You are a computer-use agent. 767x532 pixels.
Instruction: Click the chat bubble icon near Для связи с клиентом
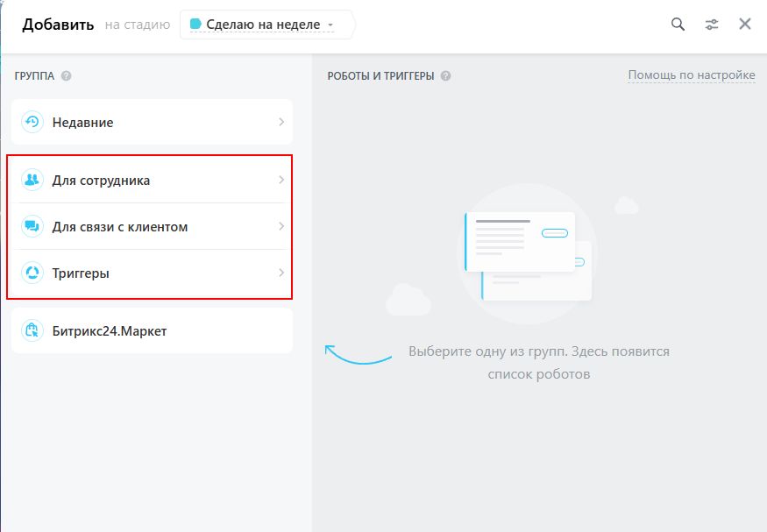(x=32, y=226)
